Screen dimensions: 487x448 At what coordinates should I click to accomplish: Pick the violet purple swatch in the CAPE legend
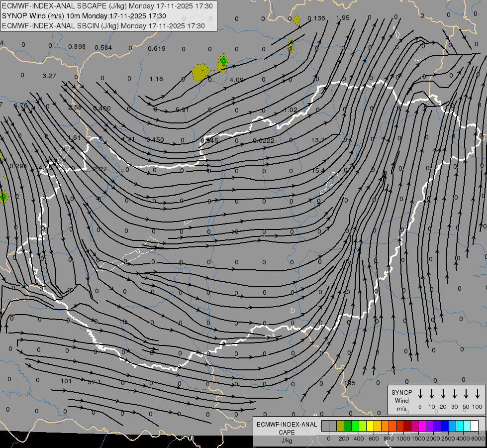tap(430, 426)
